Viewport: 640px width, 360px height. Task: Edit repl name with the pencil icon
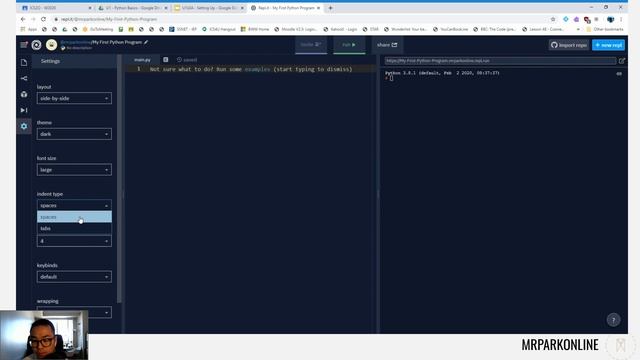146,42
